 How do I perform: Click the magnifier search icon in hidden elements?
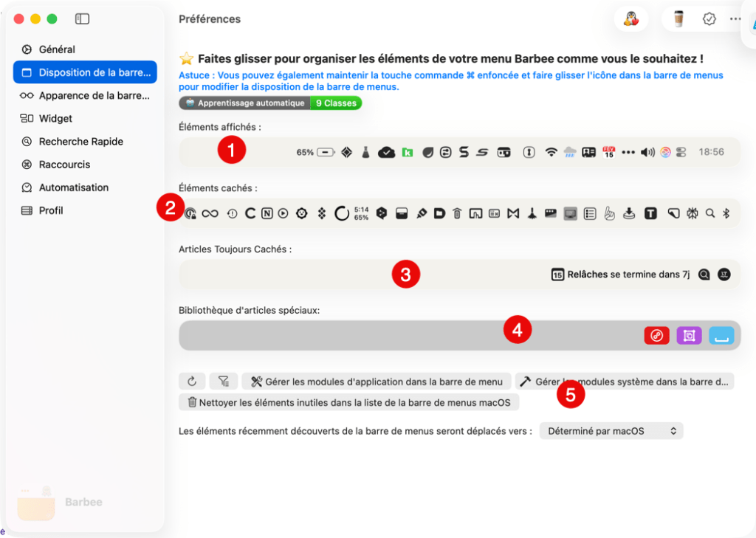[x=709, y=213]
